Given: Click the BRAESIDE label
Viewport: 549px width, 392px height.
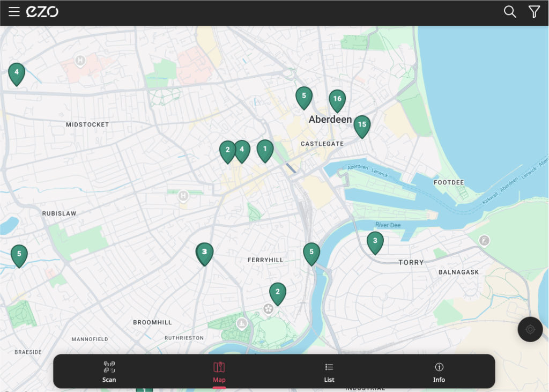Looking at the screenshot, I should [x=28, y=352].
